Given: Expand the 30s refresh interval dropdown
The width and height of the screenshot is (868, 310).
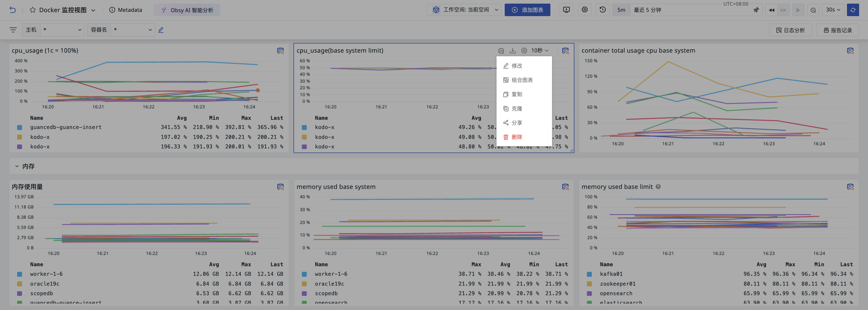Looking at the screenshot, I should tap(832, 10).
